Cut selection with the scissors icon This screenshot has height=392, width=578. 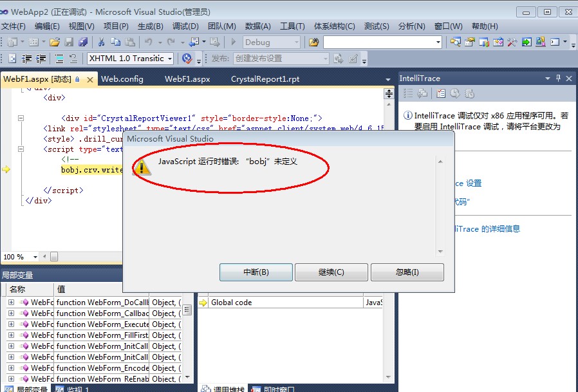click(x=101, y=42)
